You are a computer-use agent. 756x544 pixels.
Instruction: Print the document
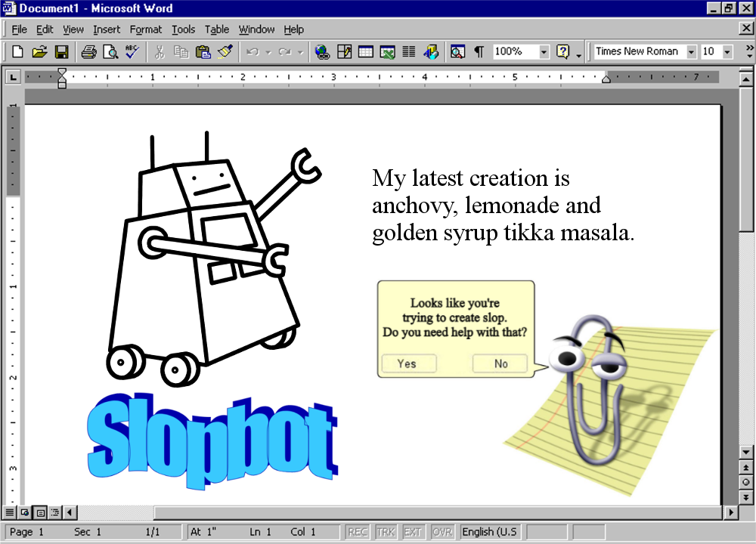88,51
